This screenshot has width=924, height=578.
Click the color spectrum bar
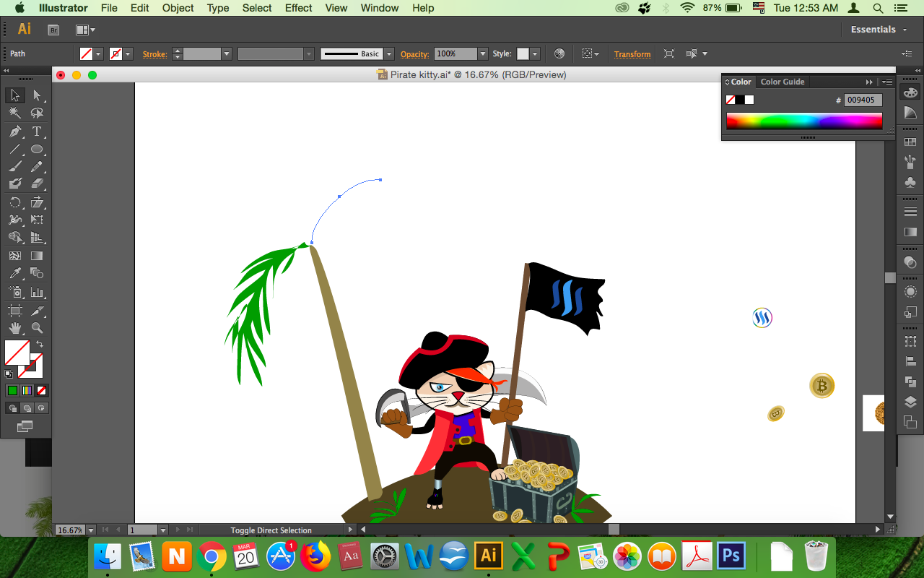click(804, 121)
